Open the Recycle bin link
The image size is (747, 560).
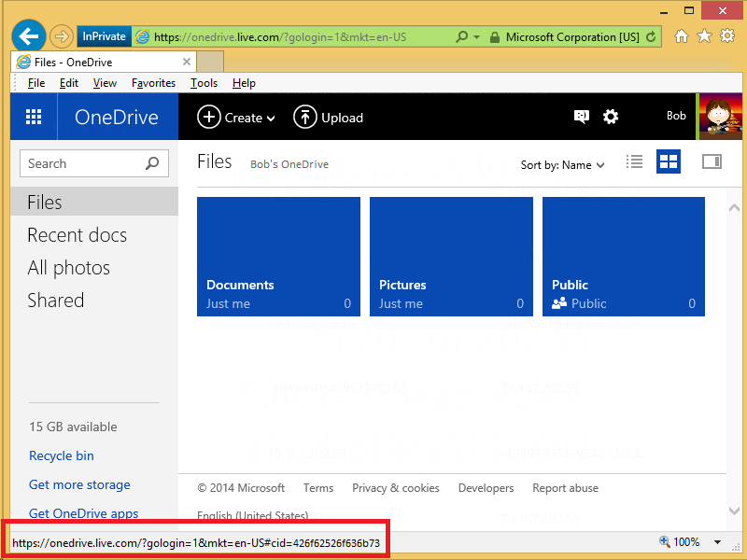coord(62,455)
